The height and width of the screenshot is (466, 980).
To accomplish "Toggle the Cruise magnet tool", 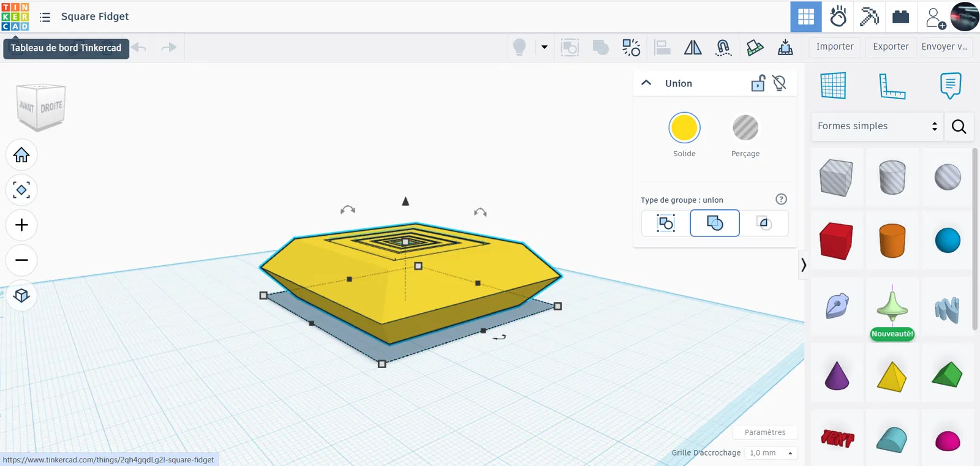I will [723, 47].
